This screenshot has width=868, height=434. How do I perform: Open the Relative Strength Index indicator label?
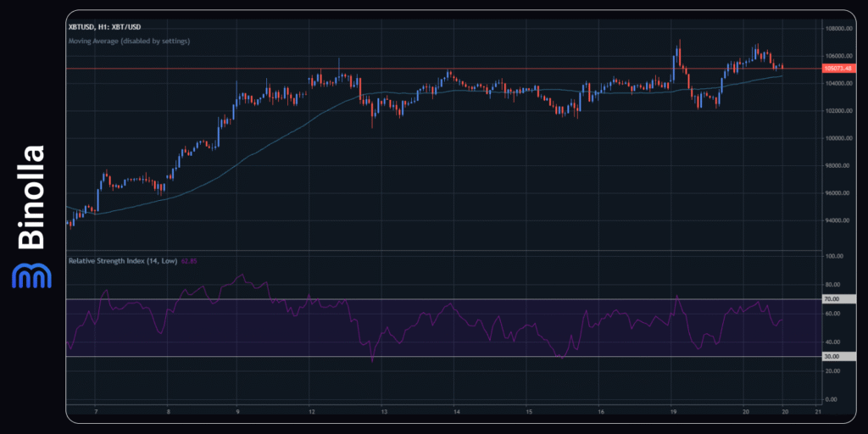pos(122,261)
